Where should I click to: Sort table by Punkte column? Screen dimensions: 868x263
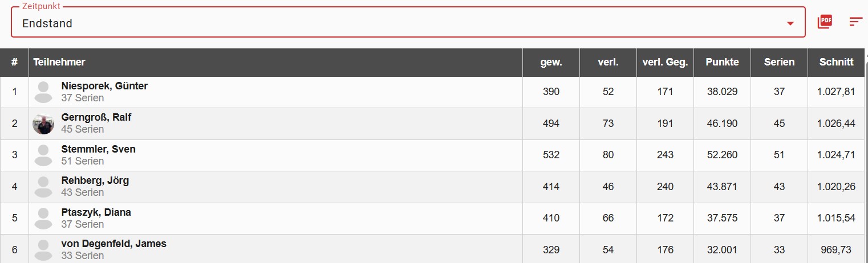tap(722, 63)
